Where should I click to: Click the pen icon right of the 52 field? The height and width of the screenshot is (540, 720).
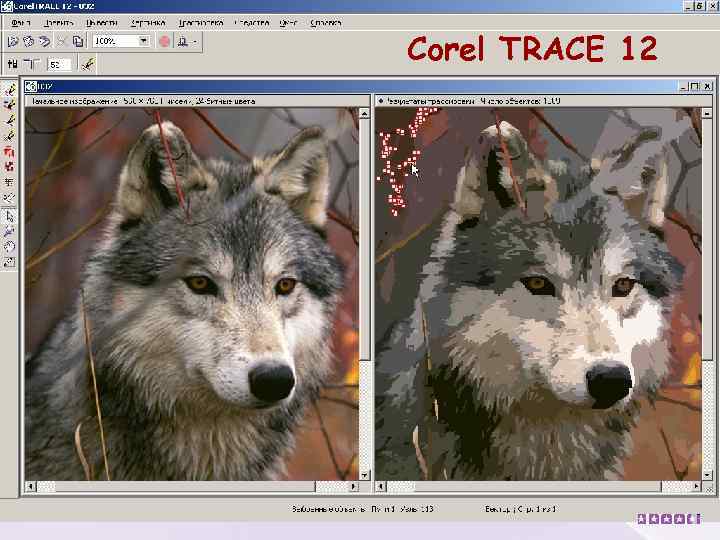pos(88,64)
